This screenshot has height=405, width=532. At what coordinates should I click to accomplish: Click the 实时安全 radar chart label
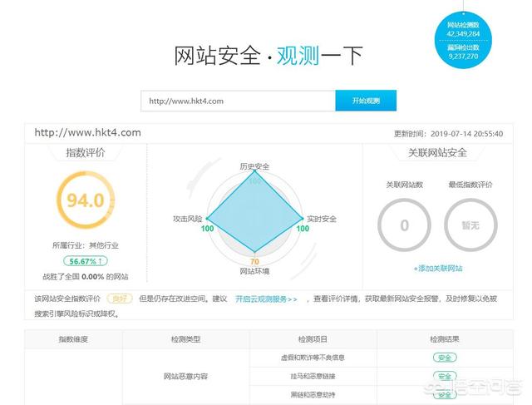(x=322, y=219)
